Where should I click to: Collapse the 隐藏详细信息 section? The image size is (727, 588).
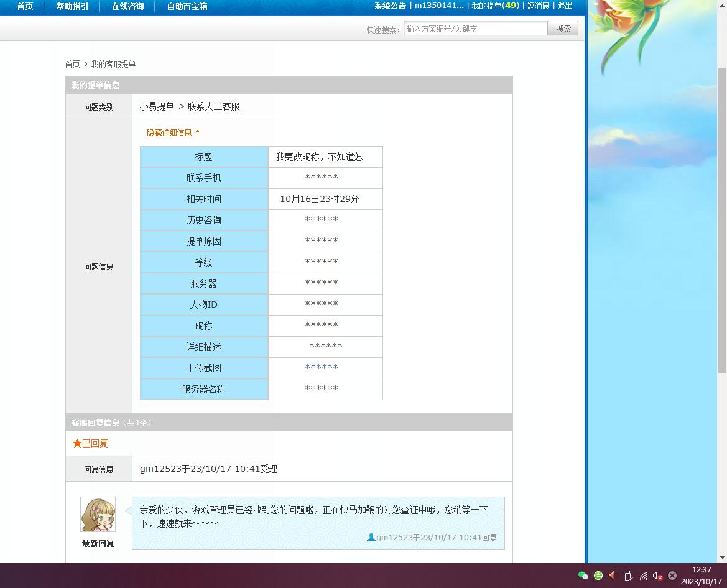[174, 132]
